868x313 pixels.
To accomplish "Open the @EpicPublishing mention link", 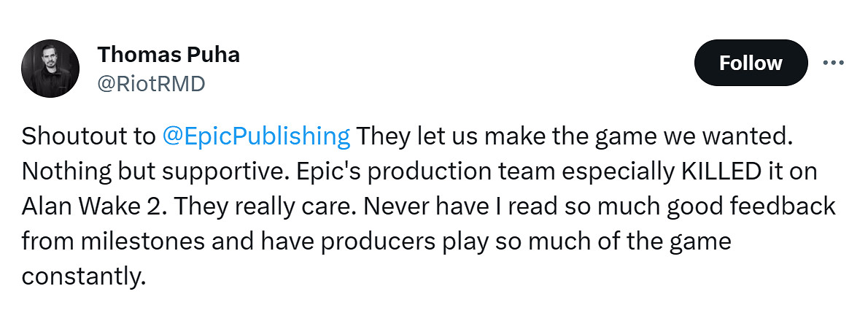I will tap(256, 136).
